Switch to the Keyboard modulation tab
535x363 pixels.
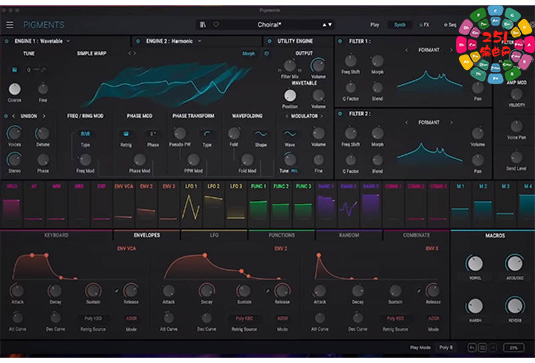pyautogui.click(x=56, y=235)
